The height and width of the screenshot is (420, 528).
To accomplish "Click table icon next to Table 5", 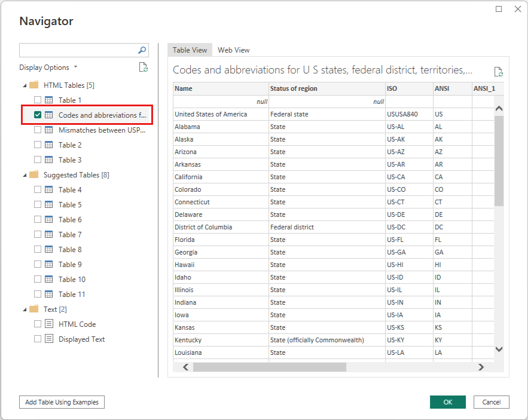I will tap(49, 204).
